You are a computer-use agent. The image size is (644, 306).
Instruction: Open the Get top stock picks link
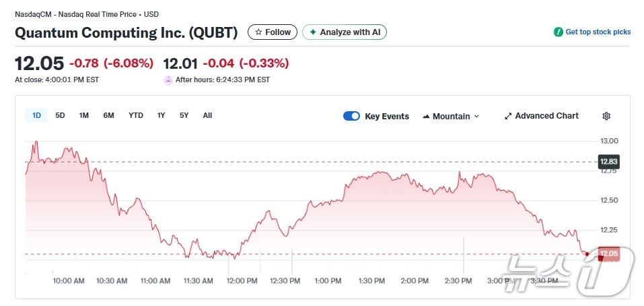tap(598, 32)
